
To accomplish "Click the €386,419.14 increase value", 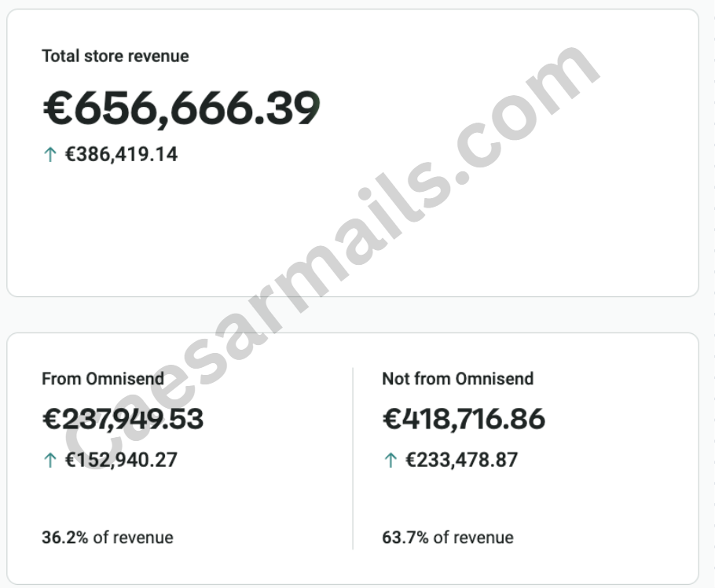I will (x=121, y=154).
